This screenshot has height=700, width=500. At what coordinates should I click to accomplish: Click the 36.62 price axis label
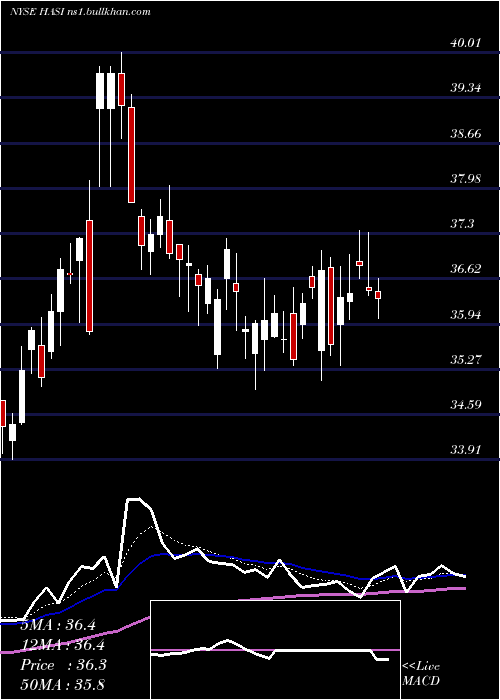[466, 269]
